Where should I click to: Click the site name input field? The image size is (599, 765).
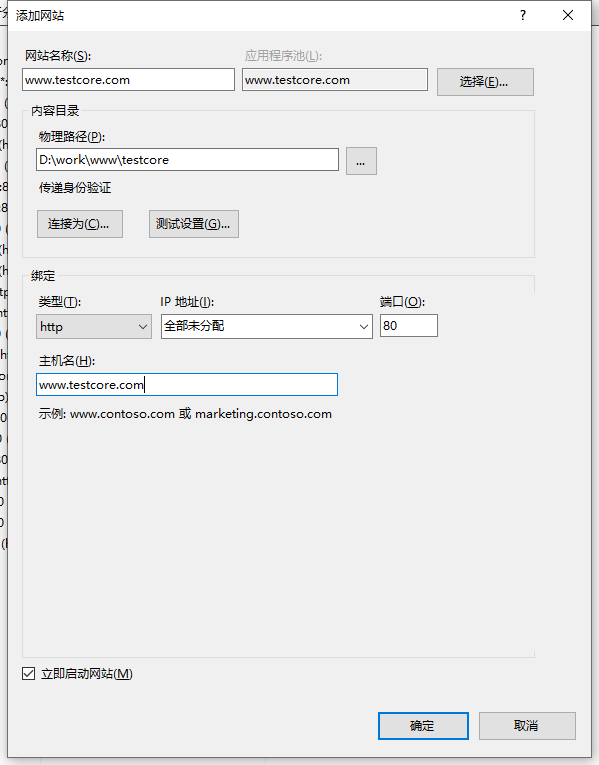(128, 80)
